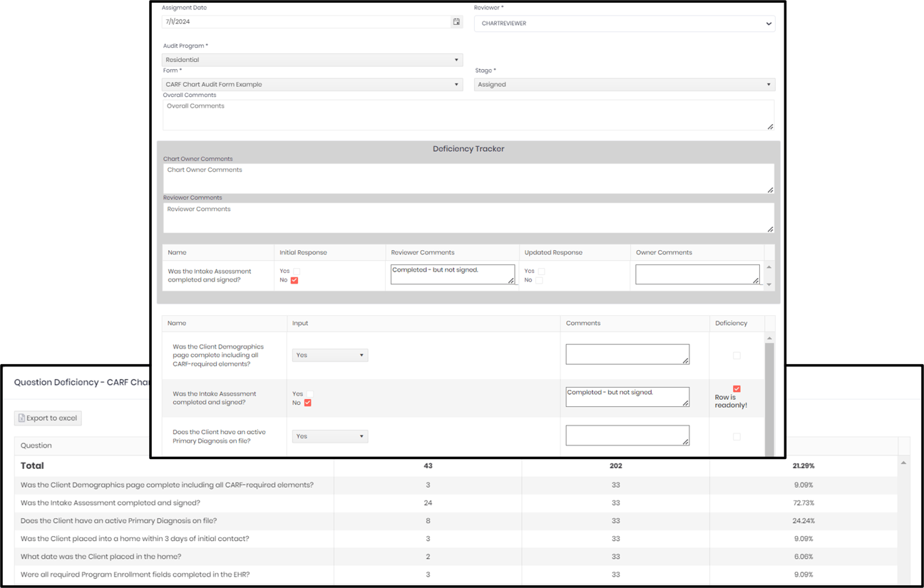Check Yes under Updated Response for Intake Assessment
This screenshot has width=924, height=588.
540,271
